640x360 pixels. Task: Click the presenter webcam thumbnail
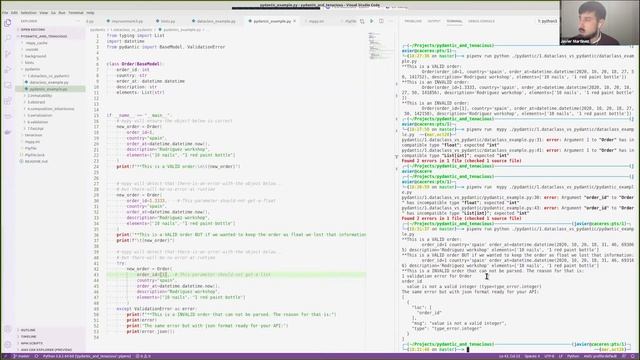[x=599, y=22]
